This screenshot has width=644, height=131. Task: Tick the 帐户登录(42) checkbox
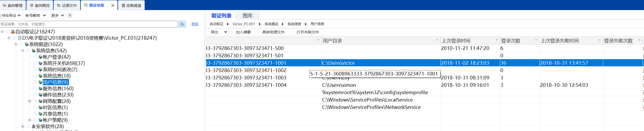35,57
